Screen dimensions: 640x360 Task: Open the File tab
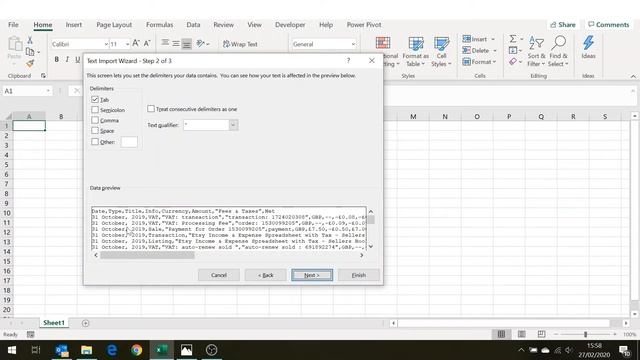coord(13,24)
